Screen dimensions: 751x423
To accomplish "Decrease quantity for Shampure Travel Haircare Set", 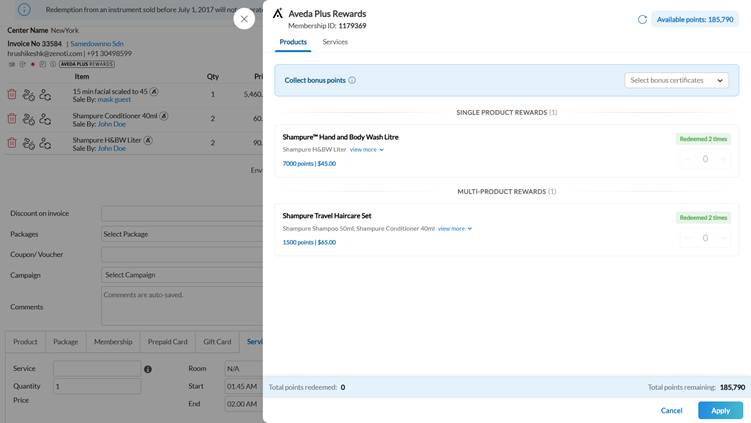I will click(x=688, y=238).
